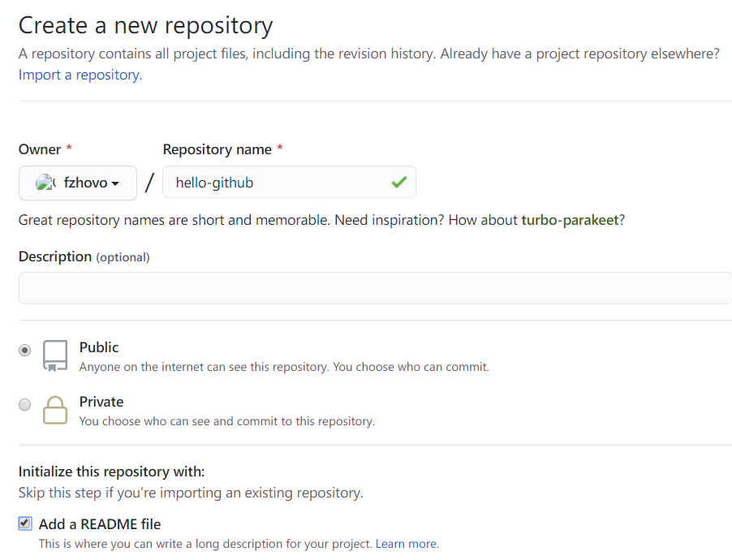
Task: Click the "Description (optional)" label
Action: pos(84,256)
